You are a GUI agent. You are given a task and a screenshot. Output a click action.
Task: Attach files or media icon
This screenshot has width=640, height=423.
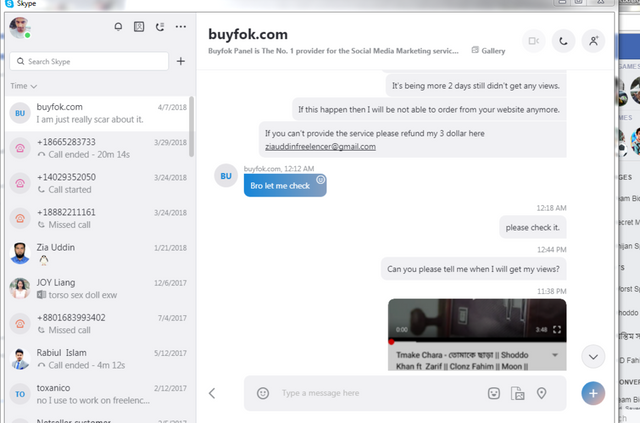pos(518,394)
